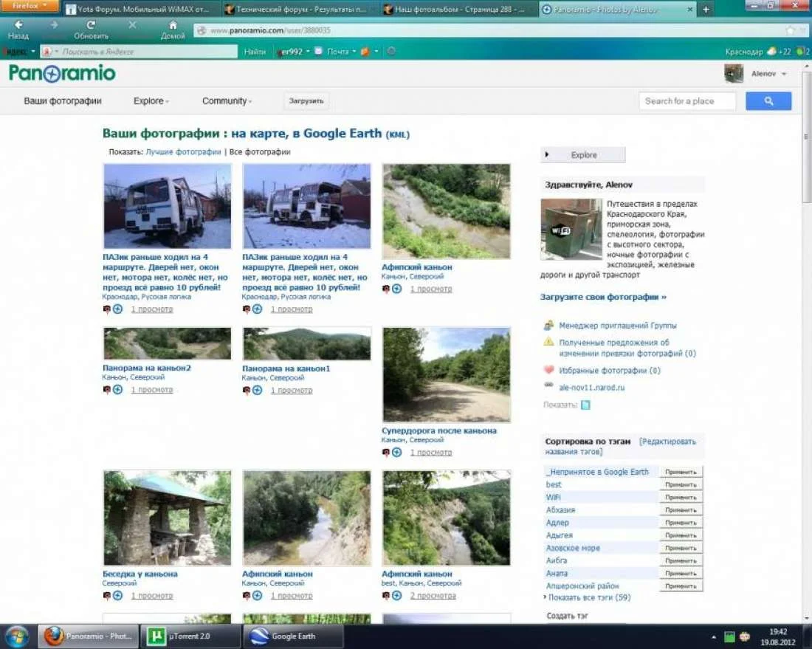Expand the Explore panel in sidebar
The image size is (812, 649).
pos(583,155)
